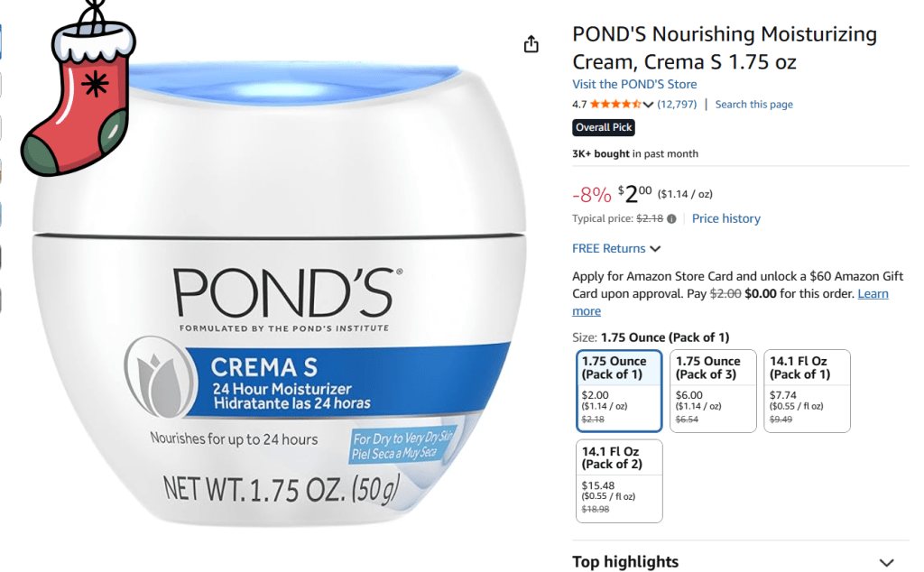Click the share icon above product image
The width and height of the screenshot is (924, 572).
coord(531,44)
